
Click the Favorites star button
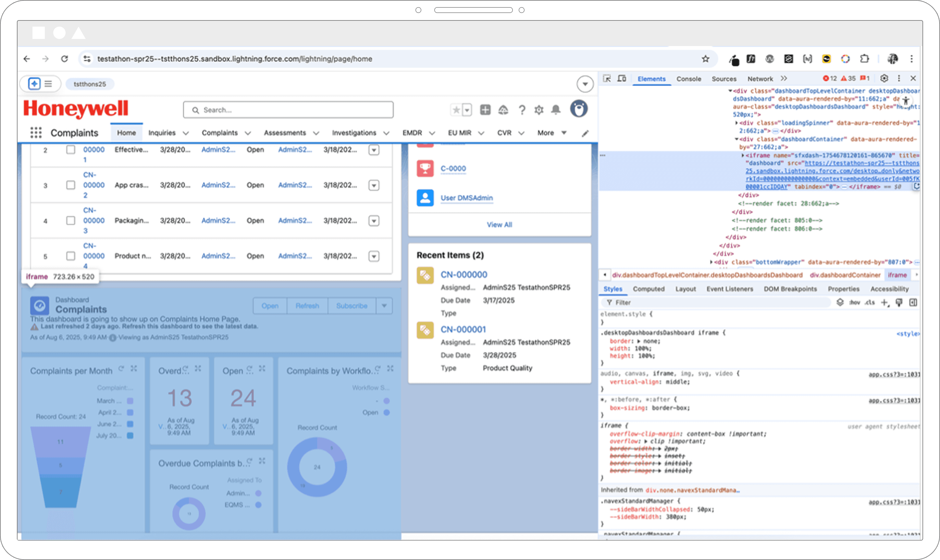click(456, 110)
